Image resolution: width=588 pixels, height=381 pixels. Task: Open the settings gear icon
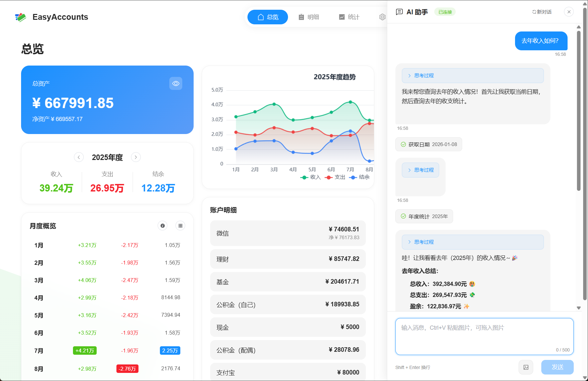pos(382,17)
